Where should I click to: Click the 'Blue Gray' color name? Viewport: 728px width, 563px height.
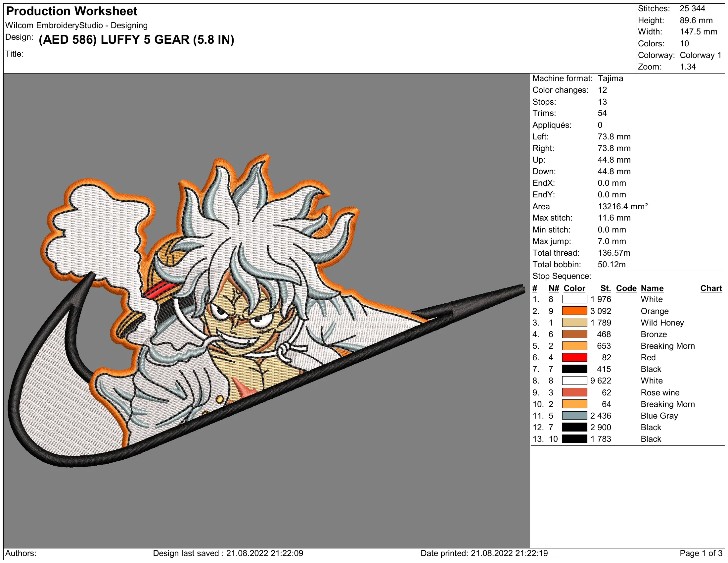click(659, 416)
